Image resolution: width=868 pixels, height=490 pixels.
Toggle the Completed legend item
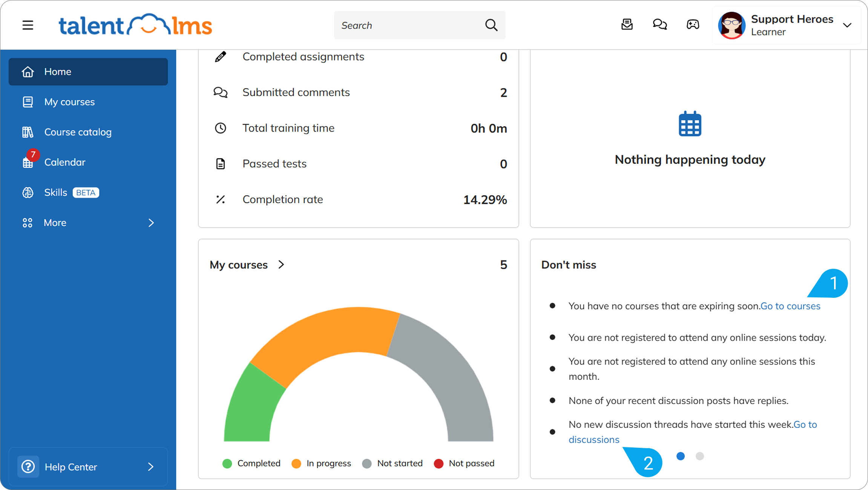tap(252, 463)
